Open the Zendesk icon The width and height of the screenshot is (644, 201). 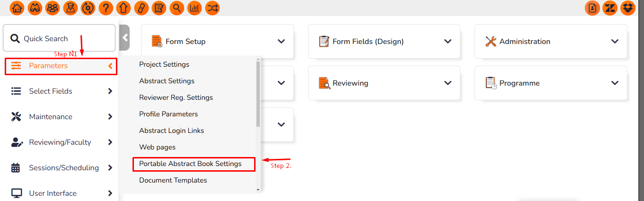pos(610,8)
